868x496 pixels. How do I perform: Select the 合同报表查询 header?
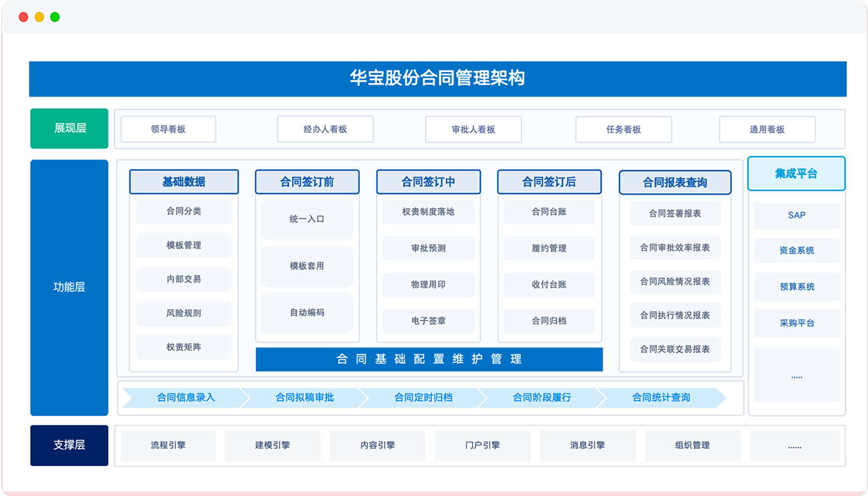coord(675,183)
